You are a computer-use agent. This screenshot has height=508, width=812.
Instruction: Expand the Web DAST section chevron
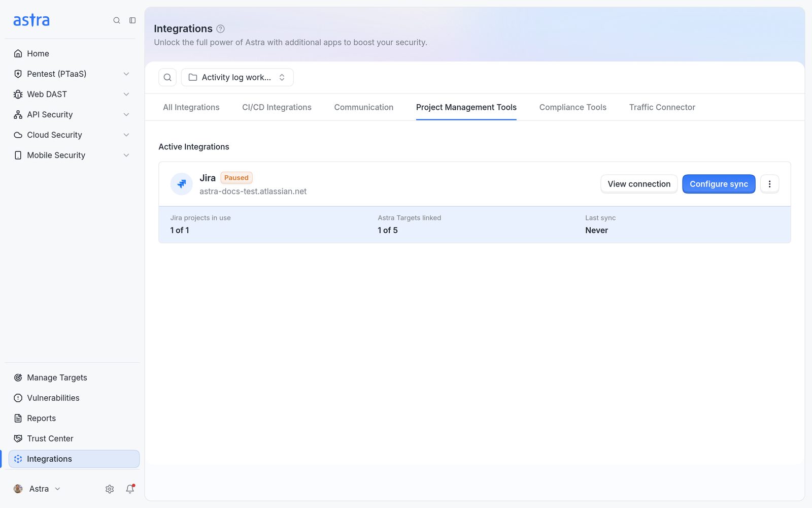126,94
